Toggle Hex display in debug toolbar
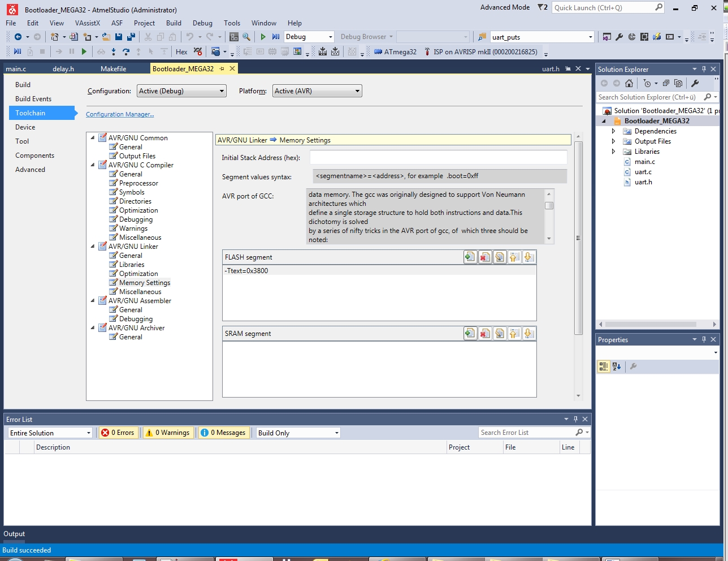This screenshot has width=728, height=561. coord(181,51)
